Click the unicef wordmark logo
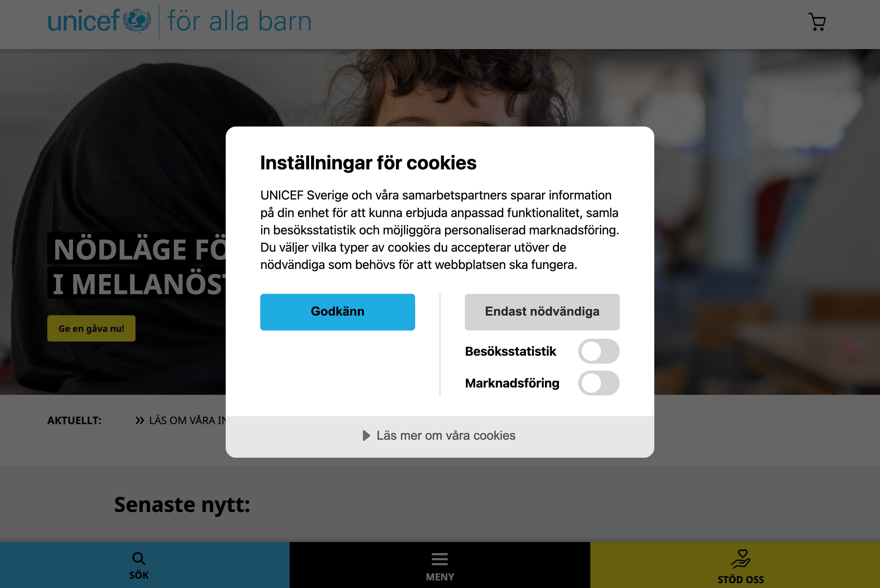Image resolution: width=880 pixels, height=588 pixels. click(x=84, y=21)
